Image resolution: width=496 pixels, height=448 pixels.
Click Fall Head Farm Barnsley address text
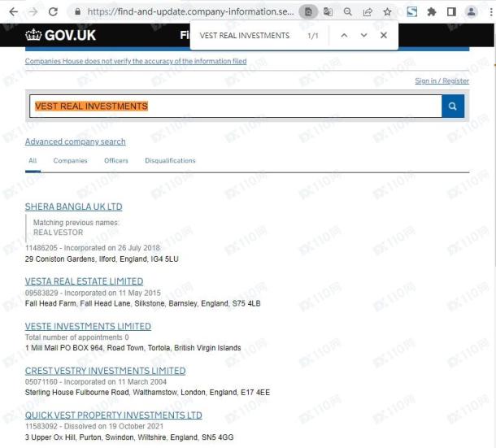(142, 304)
